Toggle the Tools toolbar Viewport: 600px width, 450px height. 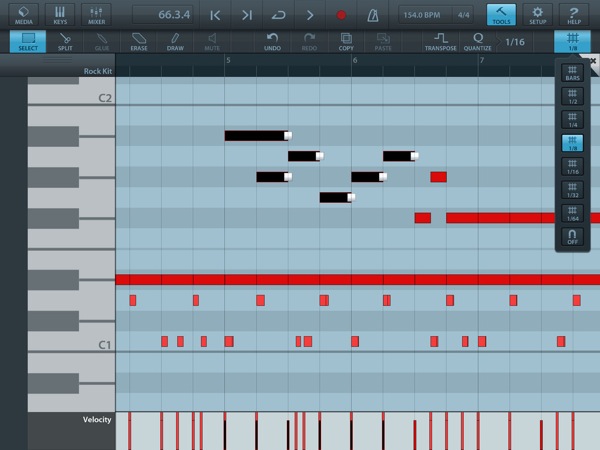pyautogui.click(x=501, y=15)
